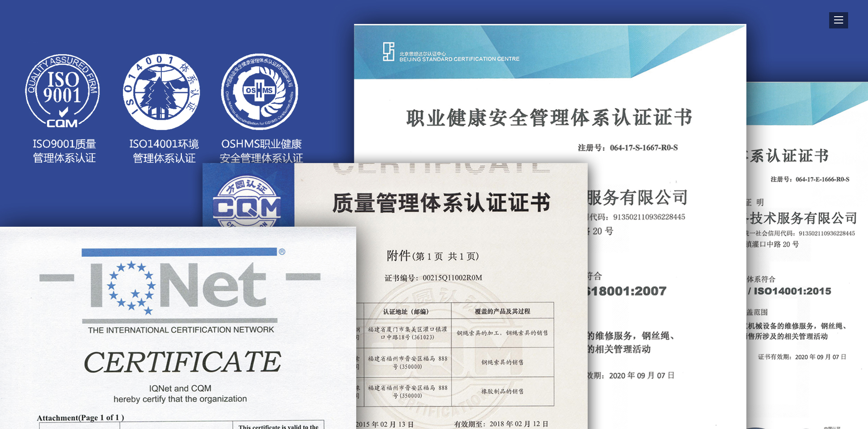This screenshot has height=429, width=868.
Task: Select the OSHMS职业健康安全管理体系认证 label
Action: click(261, 151)
